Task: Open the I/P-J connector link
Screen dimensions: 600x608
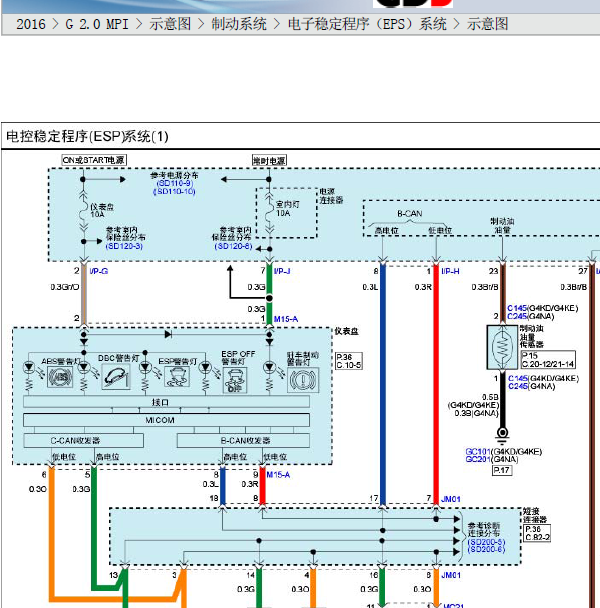Action: pyautogui.click(x=282, y=271)
